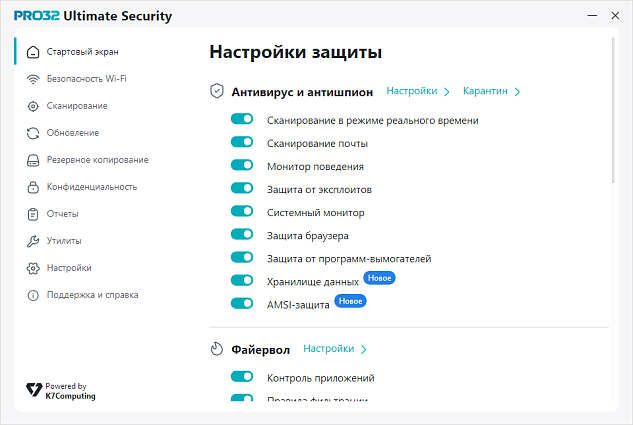Viewport: 633px width, 425px height.
Task: Open the Файервол Настройки link
Action: pos(329,349)
